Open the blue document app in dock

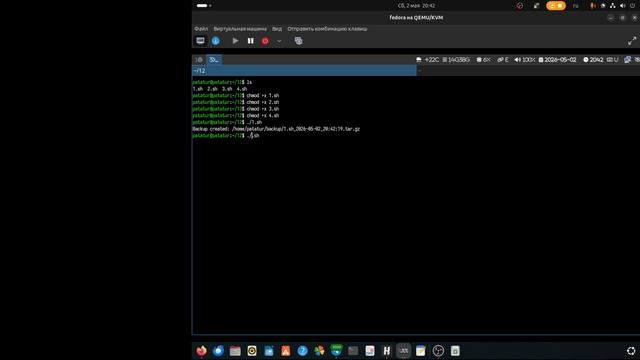click(x=269, y=351)
